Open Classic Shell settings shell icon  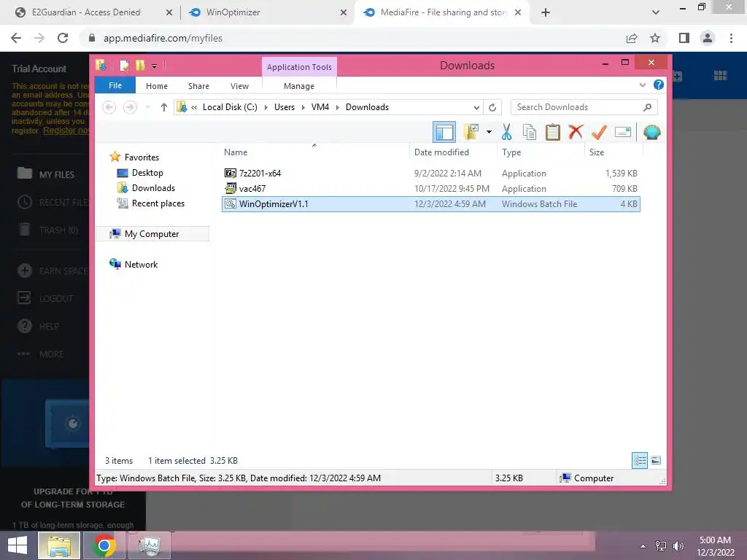[651, 132]
